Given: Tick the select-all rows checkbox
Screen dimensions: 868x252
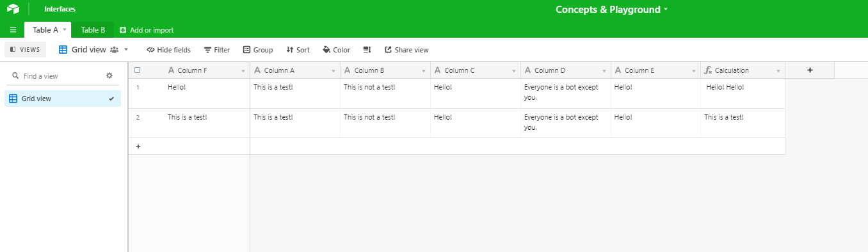Looking at the screenshot, I should click(x=137, y=70).
